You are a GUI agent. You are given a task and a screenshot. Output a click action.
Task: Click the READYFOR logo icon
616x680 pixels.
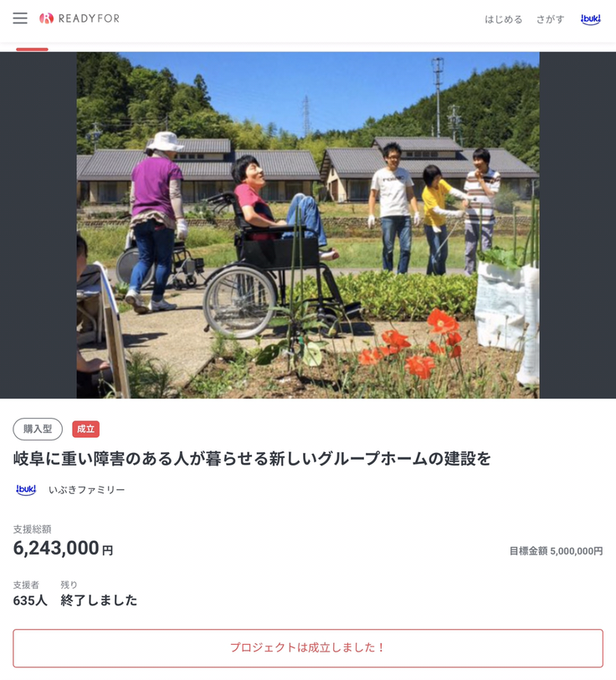(46, 18)
